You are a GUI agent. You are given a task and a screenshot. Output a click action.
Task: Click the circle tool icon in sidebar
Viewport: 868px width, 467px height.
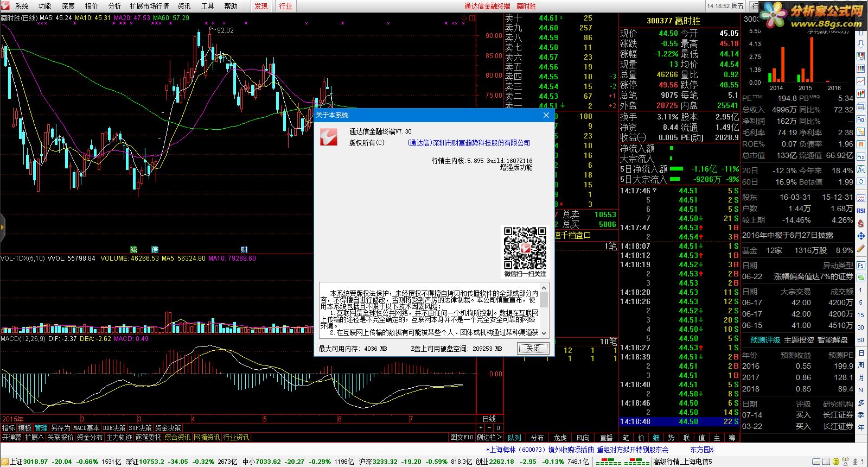click(861, 181)
